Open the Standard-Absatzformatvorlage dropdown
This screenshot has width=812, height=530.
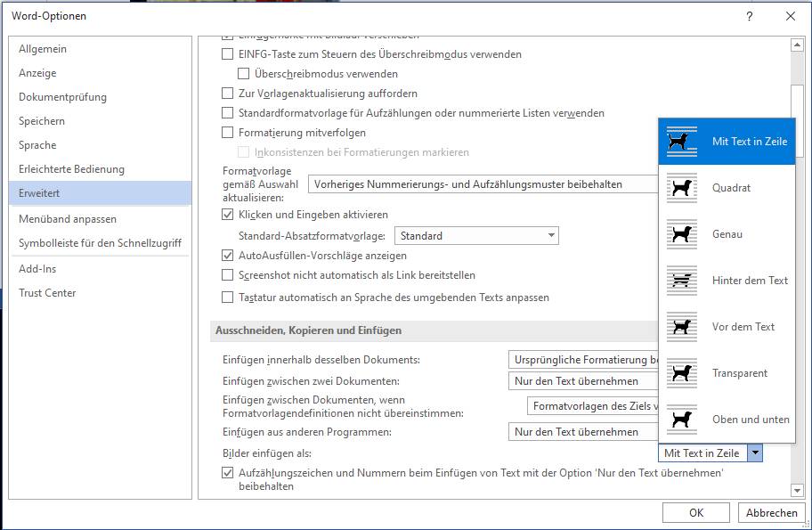point(549,235)
